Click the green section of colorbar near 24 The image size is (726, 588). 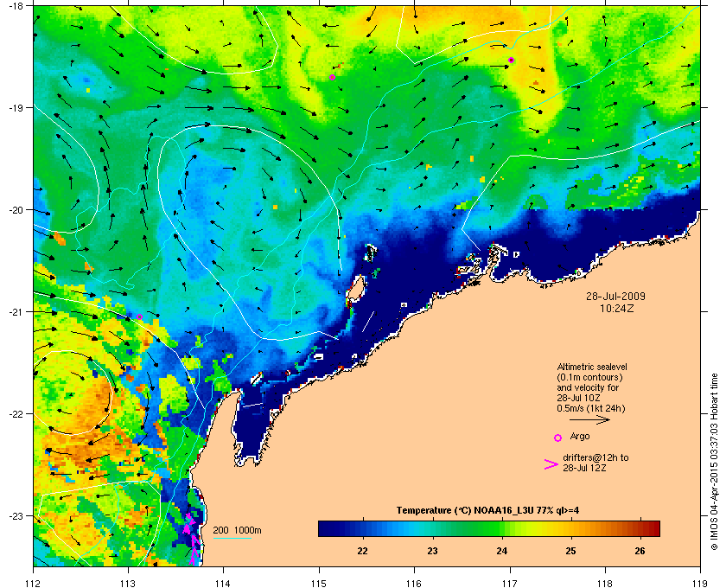495,528
